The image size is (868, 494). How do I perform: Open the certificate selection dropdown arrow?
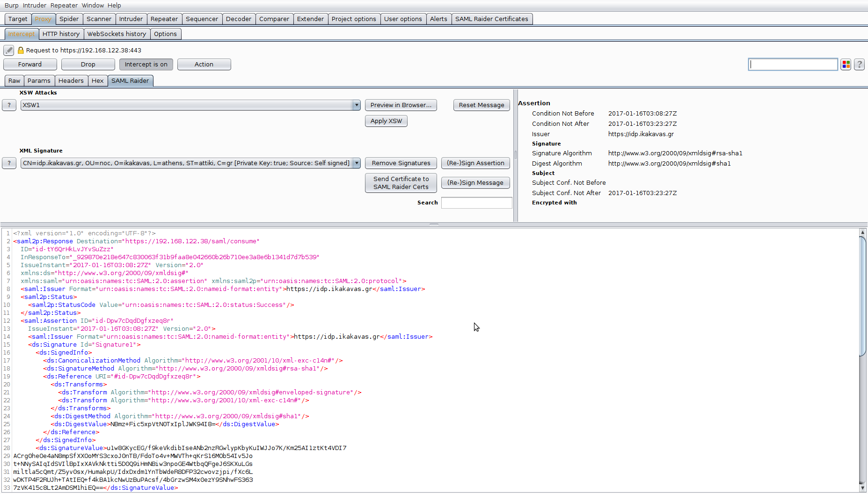pyautogui.click(x=357, y=163)
